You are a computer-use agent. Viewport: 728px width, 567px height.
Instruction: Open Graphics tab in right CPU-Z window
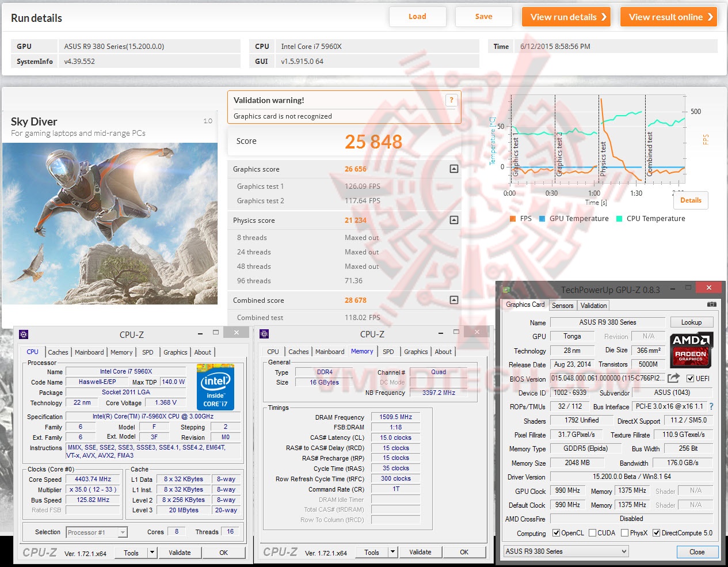tap(416, 352)
